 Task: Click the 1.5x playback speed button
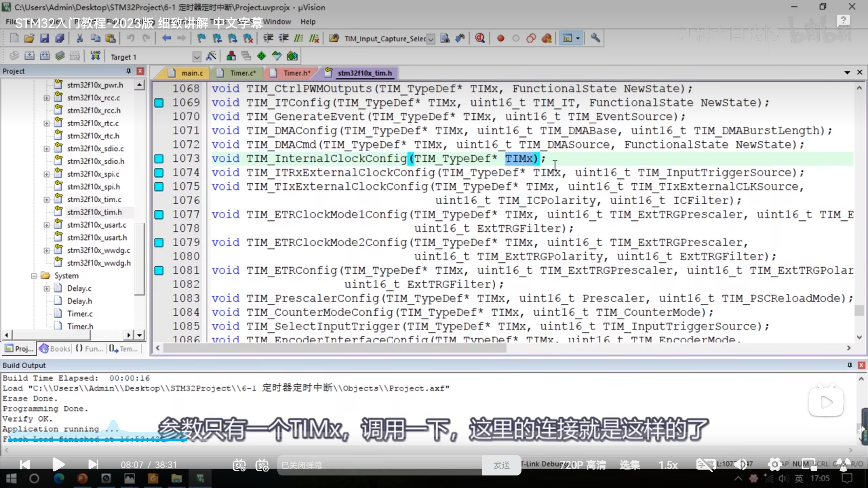click(x=668, y=465)
